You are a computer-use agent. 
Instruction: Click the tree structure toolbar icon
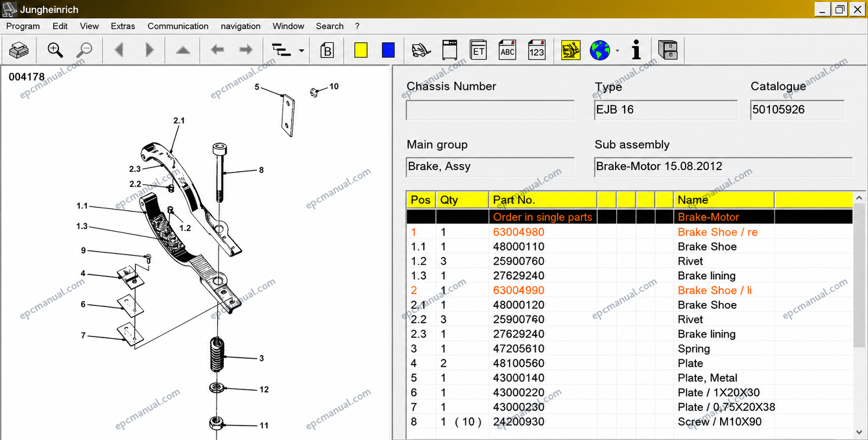(x=282, y=50)
